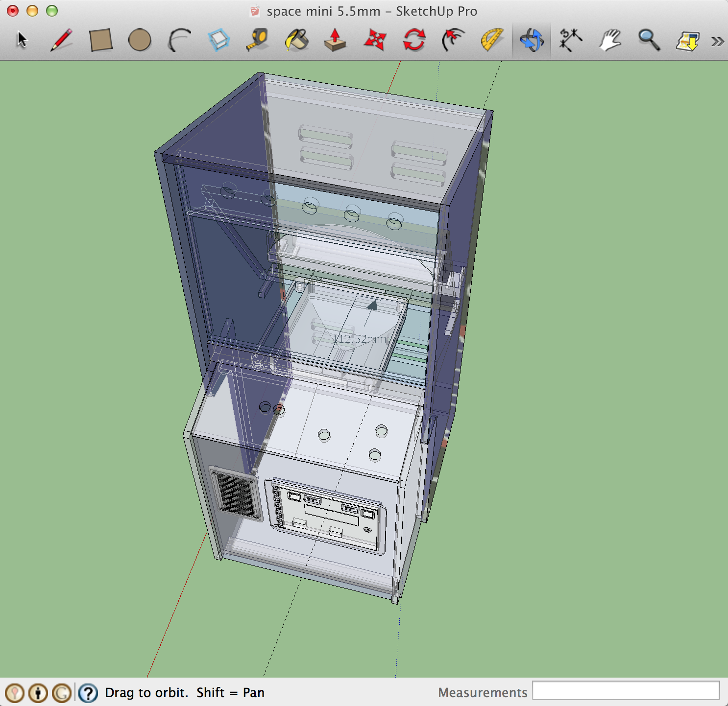Pick the Offset tool
The height and width of the screenshot is (706, 728).
[x=453, y=40]
